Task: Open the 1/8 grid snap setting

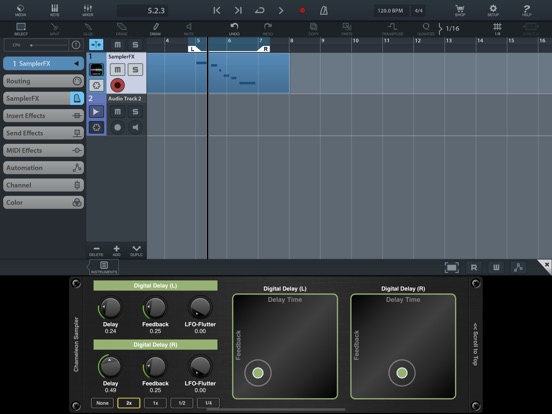Action: coord(497,29)
